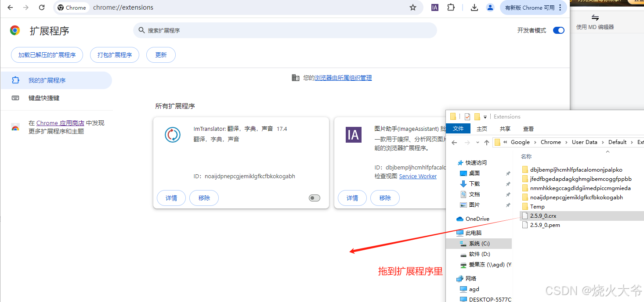Click the ImageAssistant IA card icon
The image size is (644, 302).
[354, 135]
